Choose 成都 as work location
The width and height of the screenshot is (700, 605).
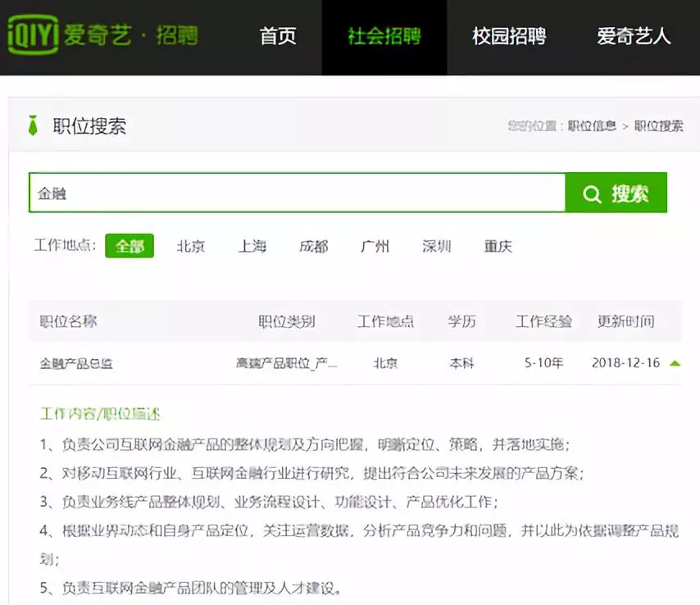pos(314,246)
